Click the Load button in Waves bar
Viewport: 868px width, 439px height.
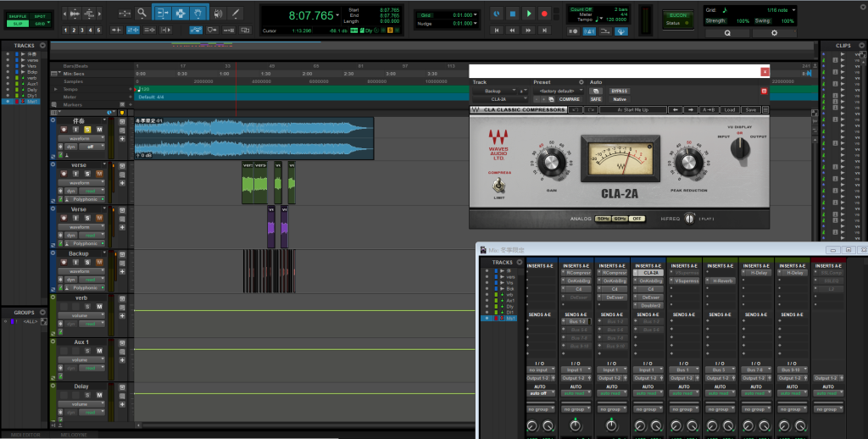730,109
